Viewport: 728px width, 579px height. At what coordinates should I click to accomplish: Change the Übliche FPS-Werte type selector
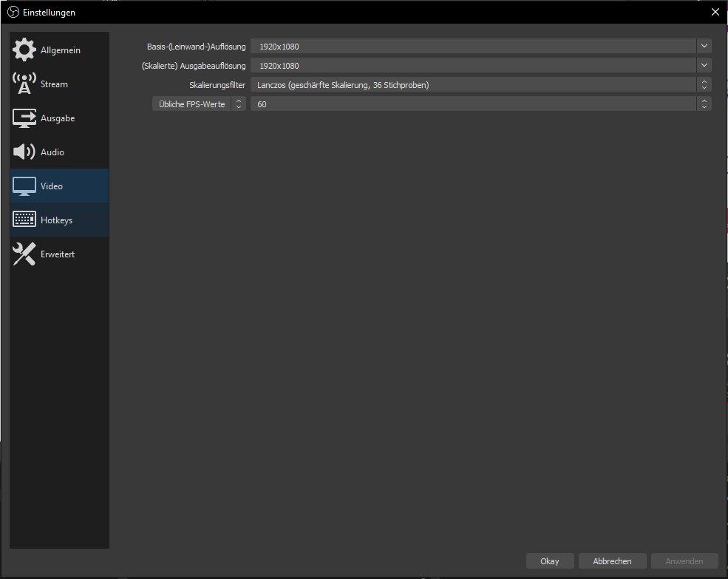point(199,104)
